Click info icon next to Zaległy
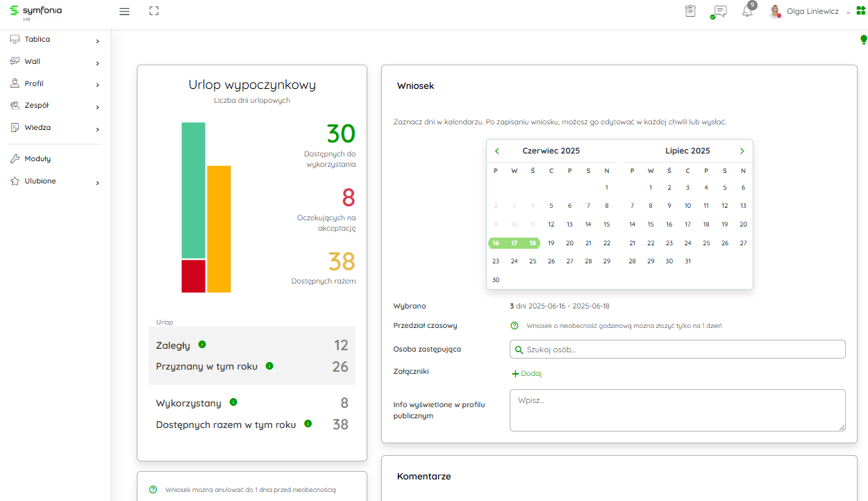 click(x=202, y=345)
